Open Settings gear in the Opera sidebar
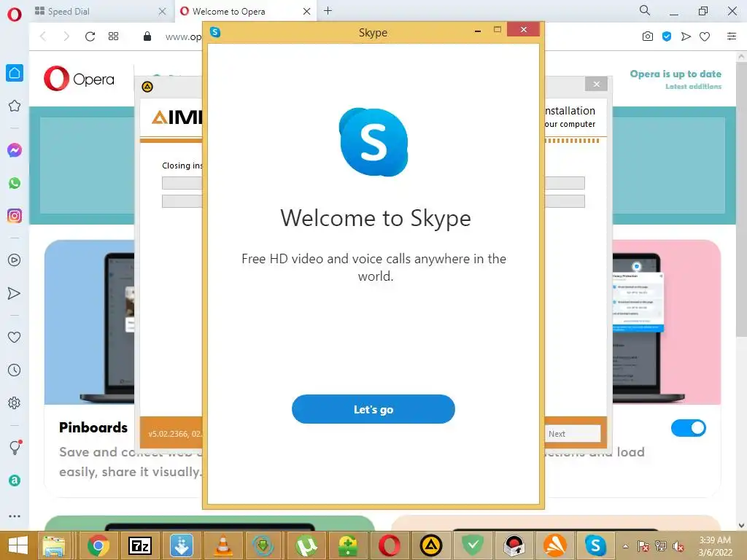The width and height of the screenshot is (747, 560). pos(15,402)
